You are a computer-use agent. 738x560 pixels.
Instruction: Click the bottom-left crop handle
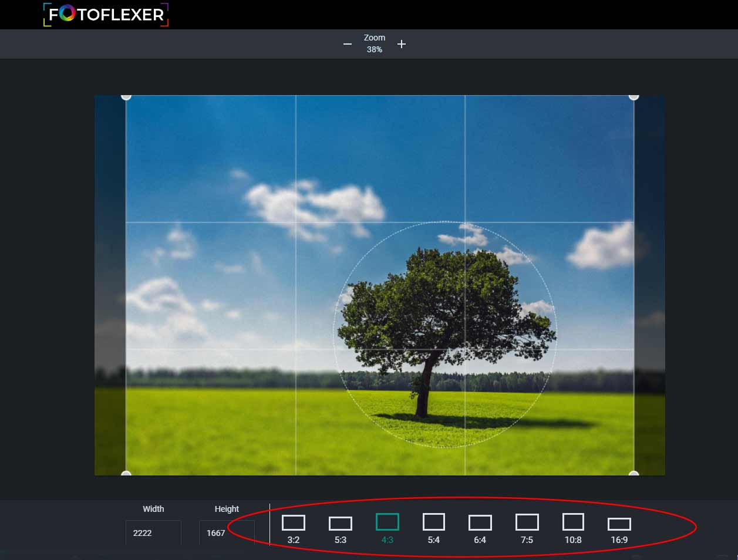pos(126,473)
